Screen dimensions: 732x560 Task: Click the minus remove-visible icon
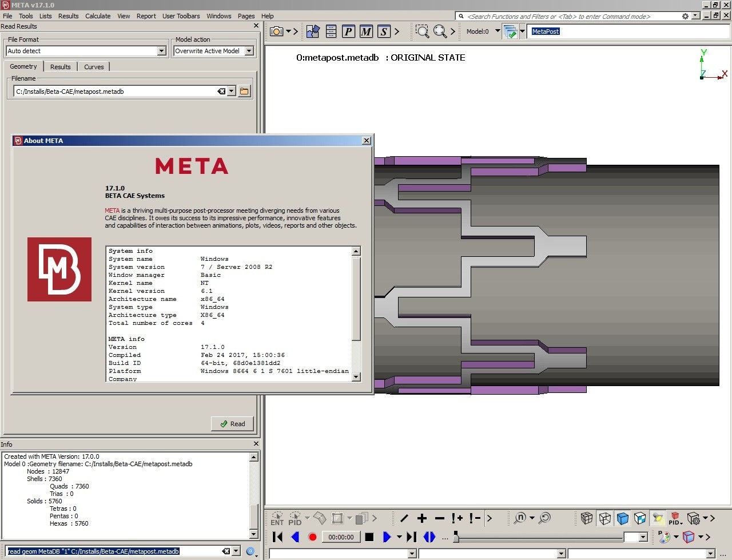439,518
